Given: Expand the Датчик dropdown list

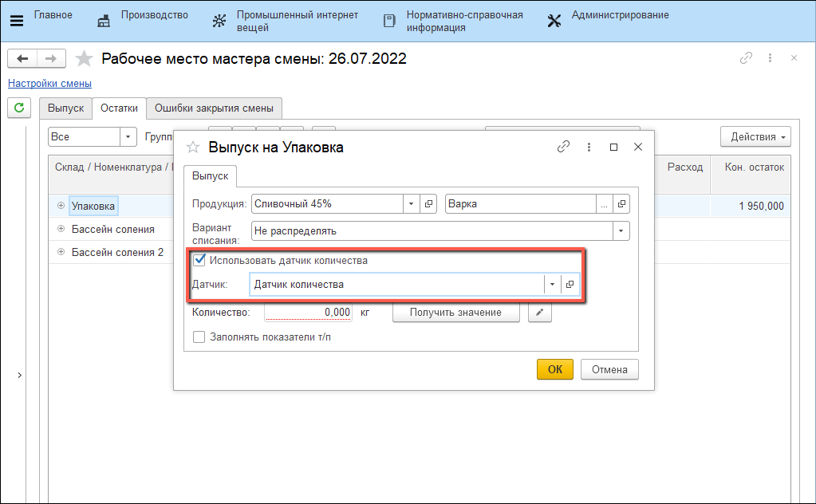Looking at the screenshot, I should (552, 285).
